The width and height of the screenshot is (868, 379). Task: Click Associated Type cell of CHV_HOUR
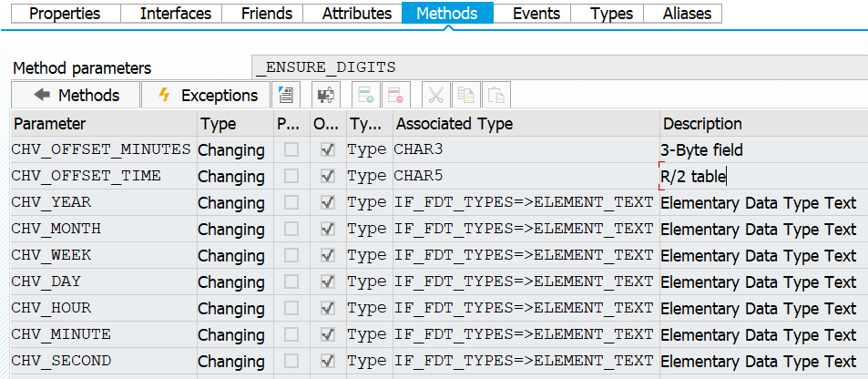[526, 308]
